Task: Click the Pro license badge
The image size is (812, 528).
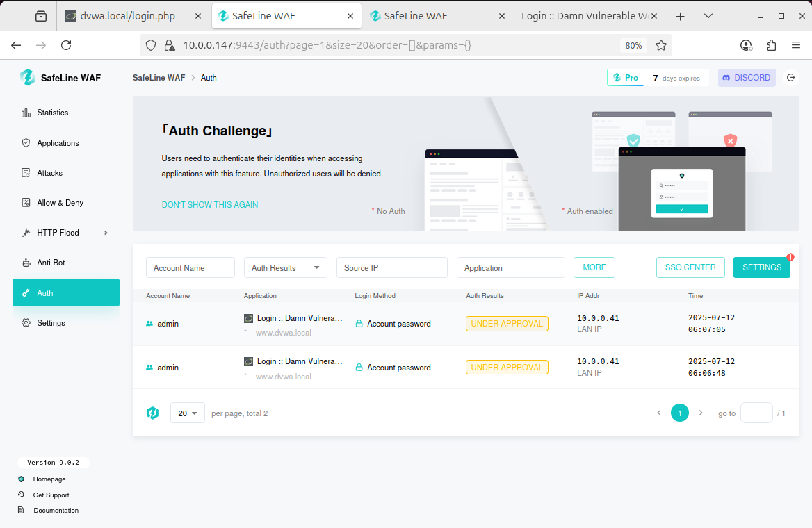Action: pos(626,78)
